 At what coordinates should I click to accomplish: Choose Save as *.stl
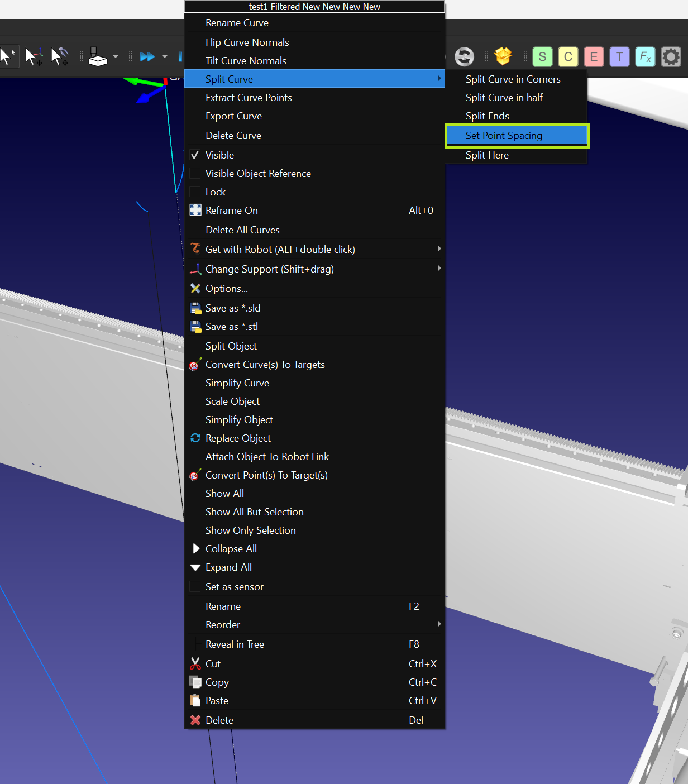tap(231, 327)
